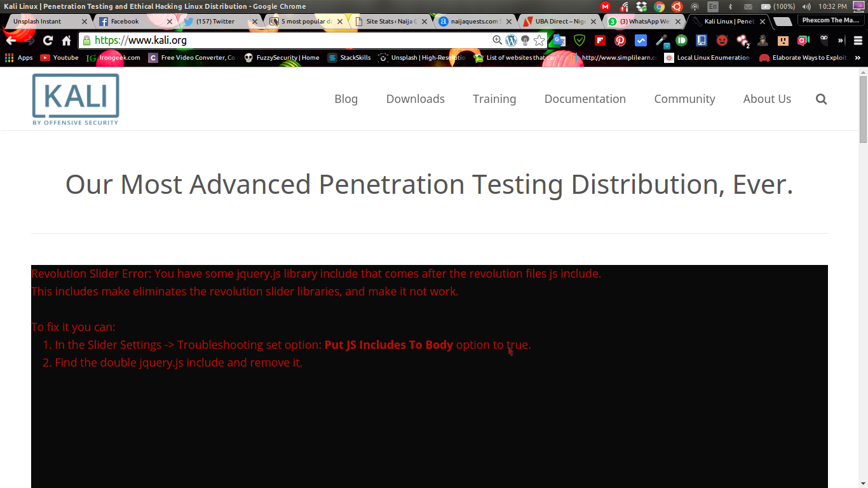This screenshot has height=488, width=868.
Task: Switch to the WhatsApp Web tab
Action: point(643,22)
